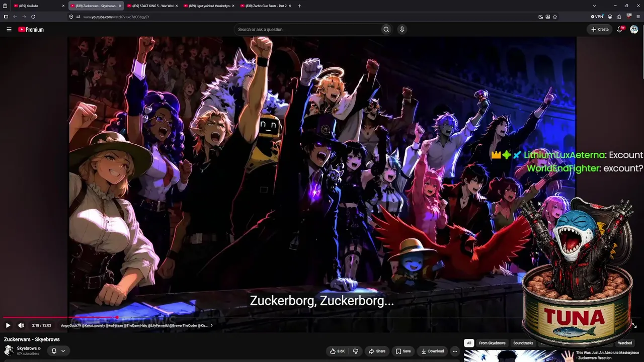Expand the tab search dropdown arrow
This screenshot has width=644, height=362.
pyautogui.click(x=594, y=6)
